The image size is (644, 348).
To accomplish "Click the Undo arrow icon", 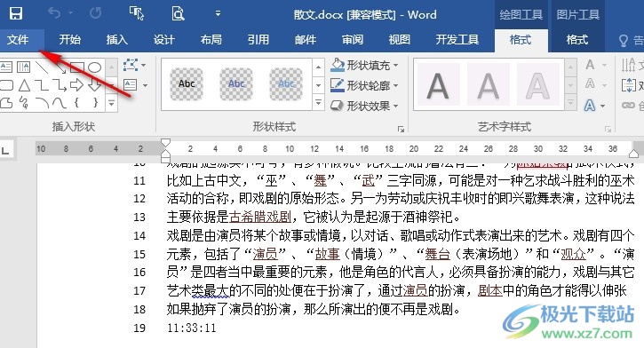I will pos(54,13).
